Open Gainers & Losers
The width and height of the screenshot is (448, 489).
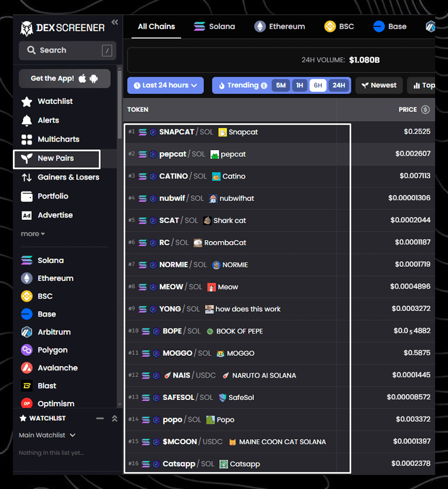click(60, 177)
